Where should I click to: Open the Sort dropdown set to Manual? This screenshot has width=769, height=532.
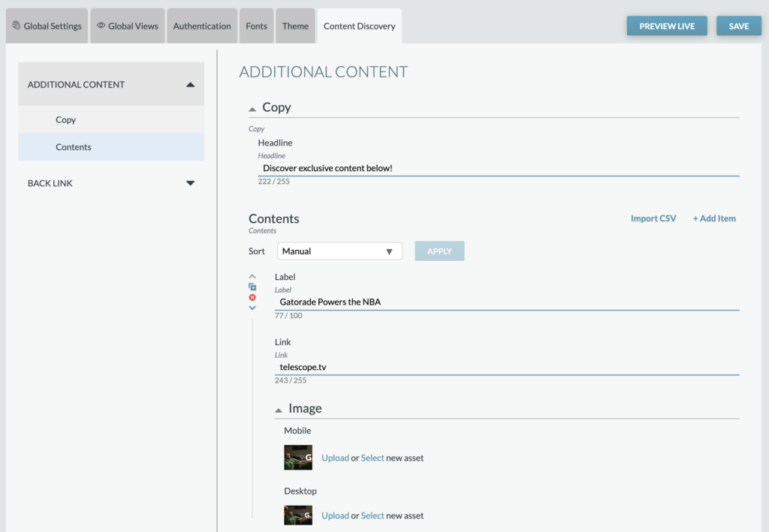(339, 251)
